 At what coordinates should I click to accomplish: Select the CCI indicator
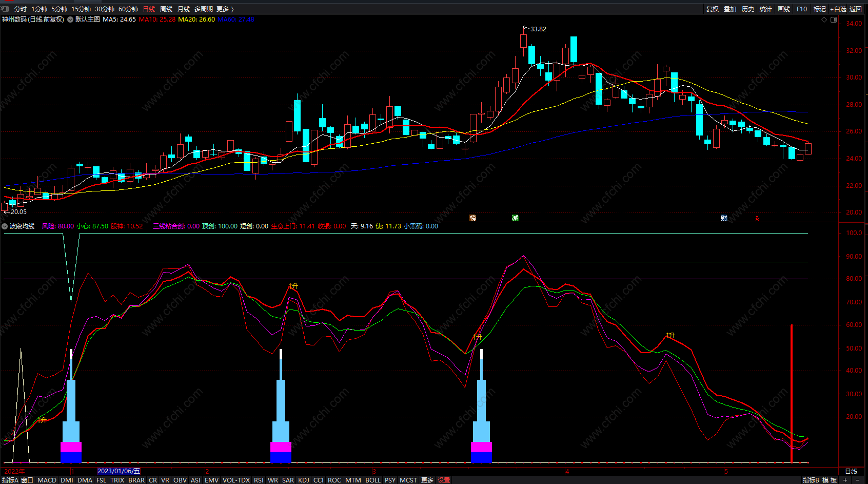319,480
